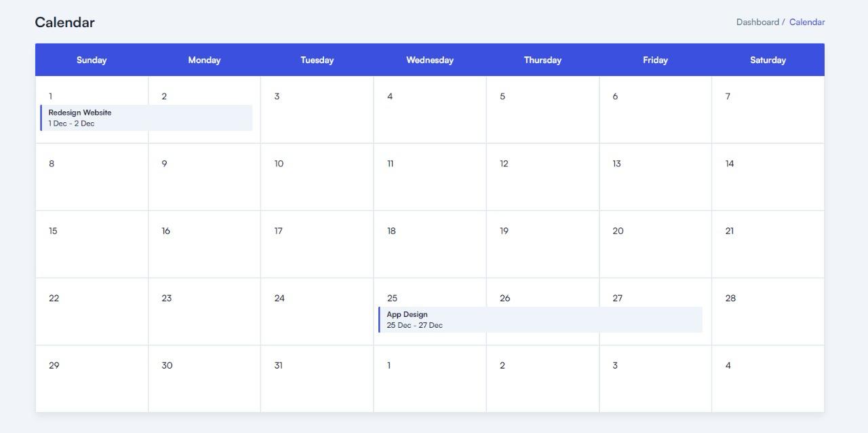Select the Thursday column header

tap(542, 60)
